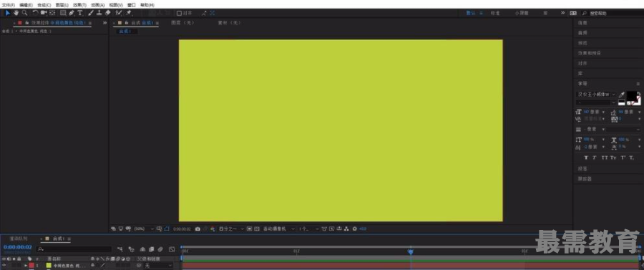Click the current time indicator on timeline
This screenshot has height=270, width=644.
[x=410, y=251]
